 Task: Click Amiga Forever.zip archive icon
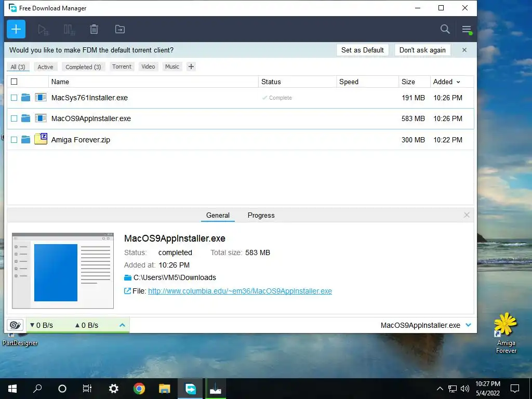tap(41, 139)
